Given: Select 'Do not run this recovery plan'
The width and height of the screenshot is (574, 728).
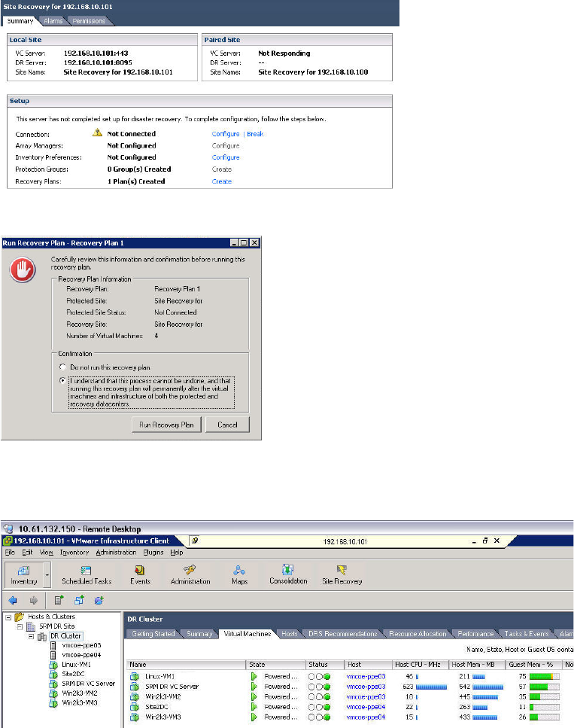Looking at the screenshot, I should (62, 367).
